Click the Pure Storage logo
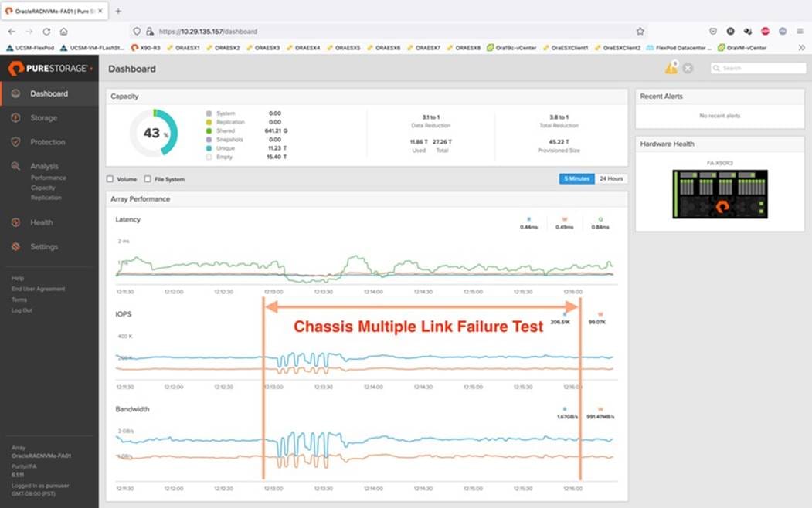Image resolution: width=812 pixels, height=508 pixels. 49,68
